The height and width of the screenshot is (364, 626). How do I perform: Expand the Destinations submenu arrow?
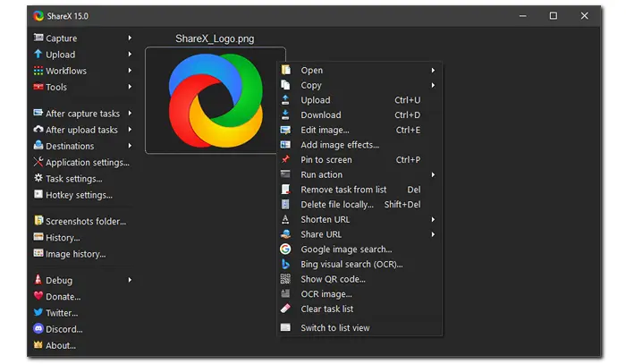130,146
